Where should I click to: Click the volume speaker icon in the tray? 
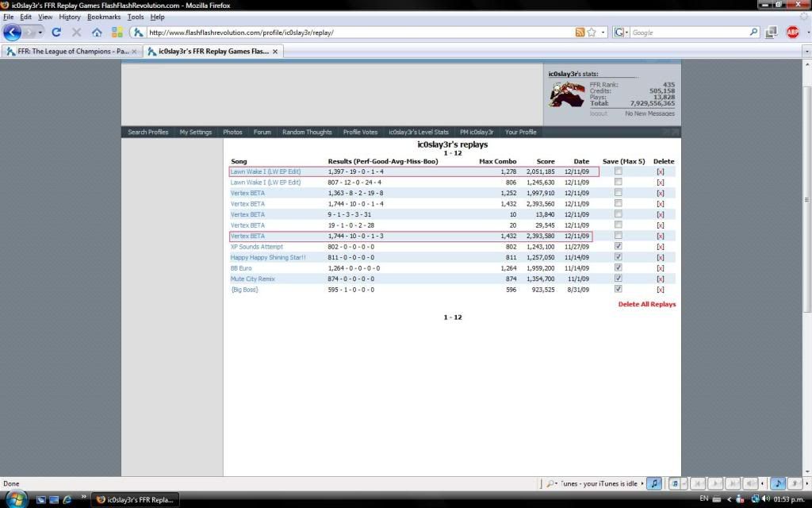coord(766,498)
